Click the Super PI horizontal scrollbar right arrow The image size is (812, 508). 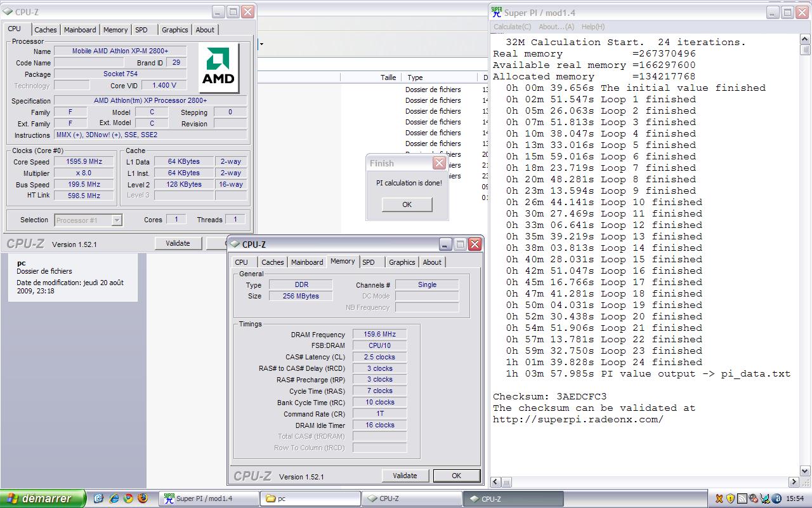(x=794, y=482)
